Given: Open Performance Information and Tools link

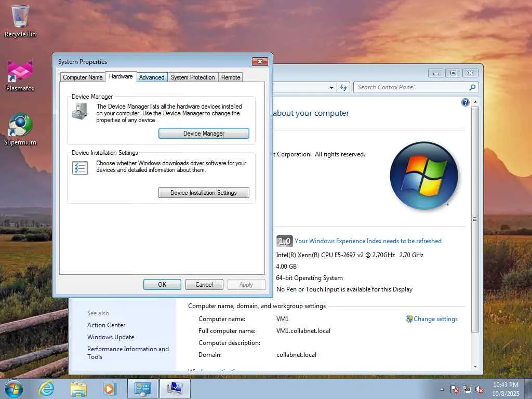Looking at the screenshot, I should (128, 353).
